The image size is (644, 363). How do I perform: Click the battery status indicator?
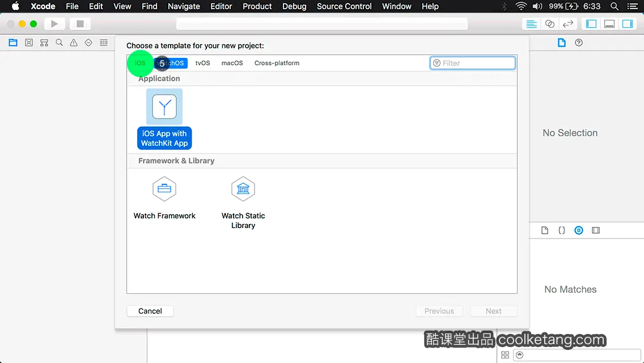[563, 6]
